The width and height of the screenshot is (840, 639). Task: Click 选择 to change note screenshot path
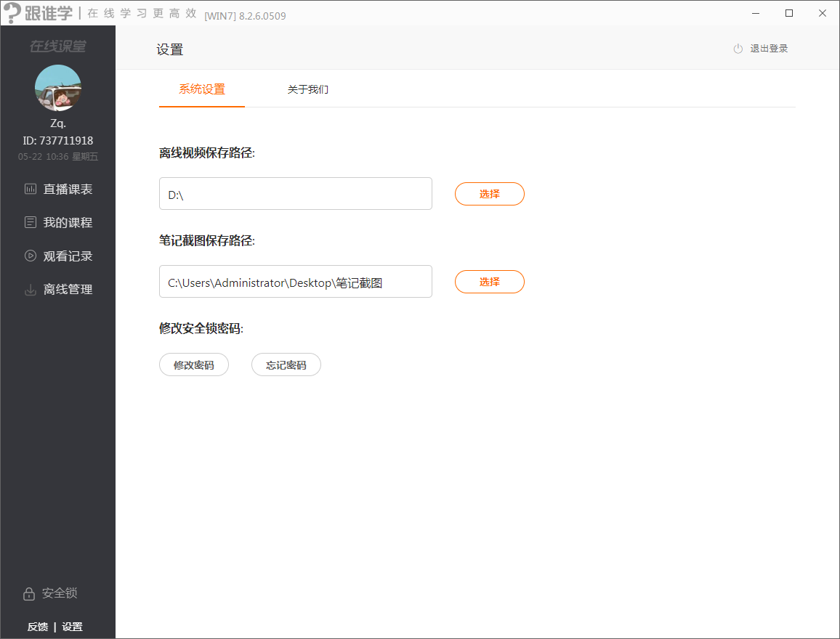click(x=489, y=281)
